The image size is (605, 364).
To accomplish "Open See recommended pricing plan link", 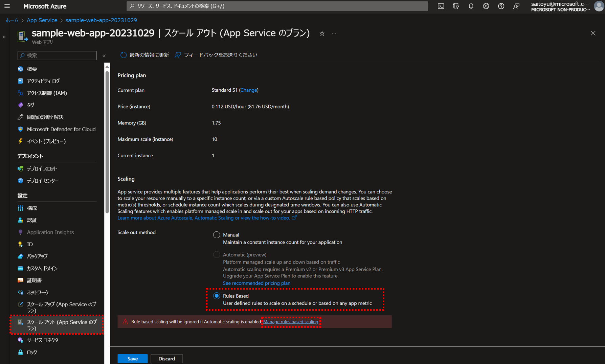I will [x=256, y=283].
